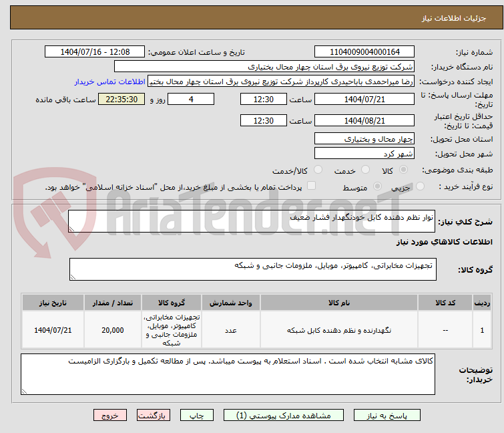Image resolution: width=504 pixels, height=433 pixels.
Task: Click the پاسخ به نیاز button
Action: [387, 416]
